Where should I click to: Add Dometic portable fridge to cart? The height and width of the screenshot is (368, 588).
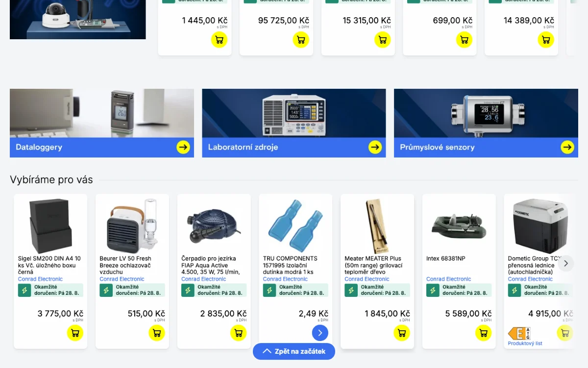click(x=565, y=333)
